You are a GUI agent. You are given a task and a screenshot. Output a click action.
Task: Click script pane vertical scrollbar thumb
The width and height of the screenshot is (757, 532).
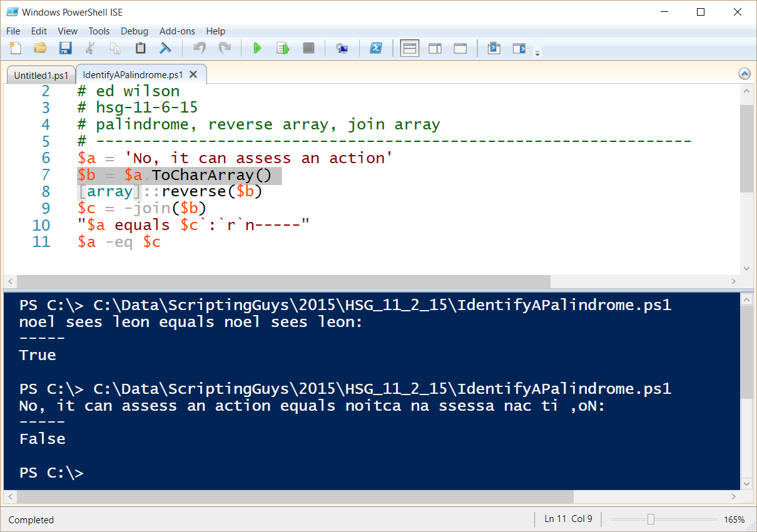click(746, 149)
